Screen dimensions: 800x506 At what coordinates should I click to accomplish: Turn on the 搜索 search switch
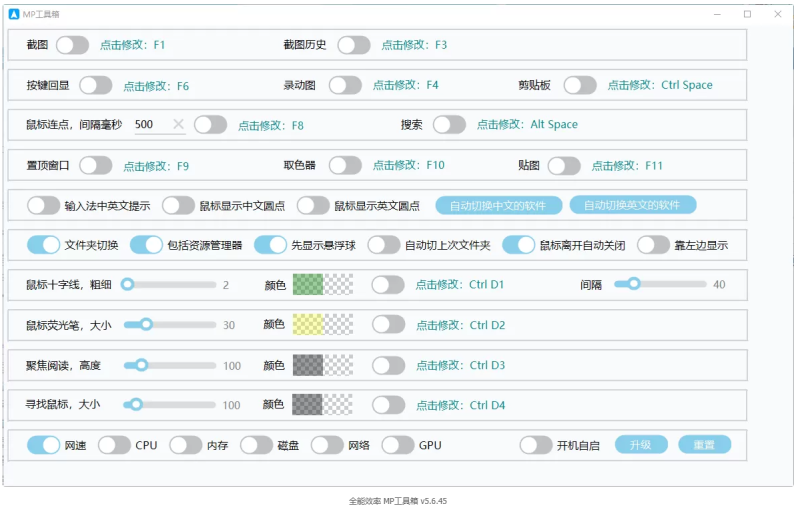(449, 125)
